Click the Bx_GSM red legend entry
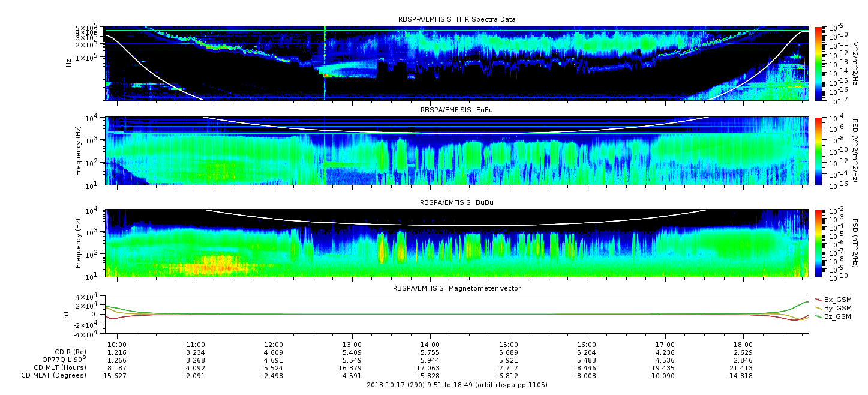Screen dimensions: 868x395 click(x=833, y=300)
